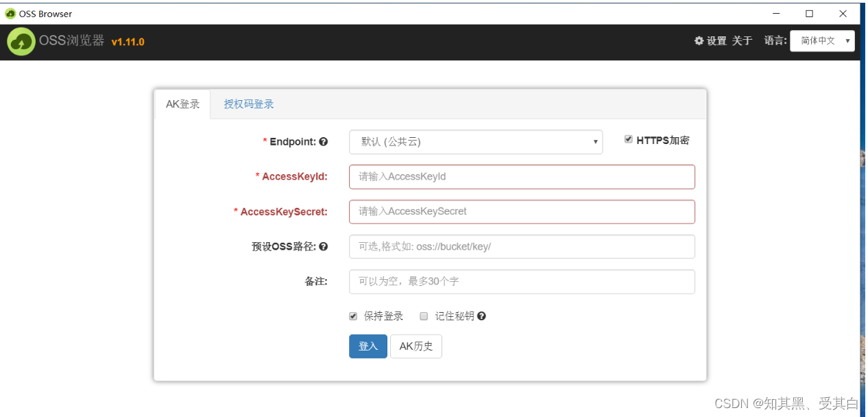Screen dimensions: 868x417
Task: Open the 简体中文 language dropdown
Action: tap(822, 41)
